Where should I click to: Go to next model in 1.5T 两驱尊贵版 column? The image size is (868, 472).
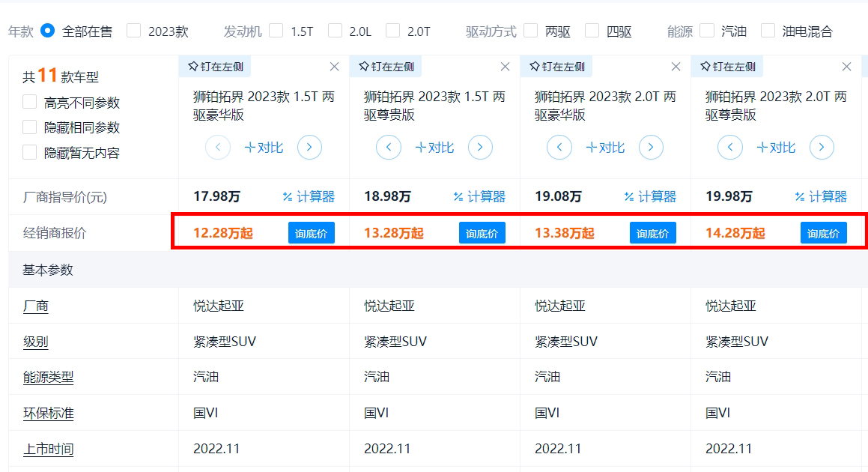[x=481, y=148]
